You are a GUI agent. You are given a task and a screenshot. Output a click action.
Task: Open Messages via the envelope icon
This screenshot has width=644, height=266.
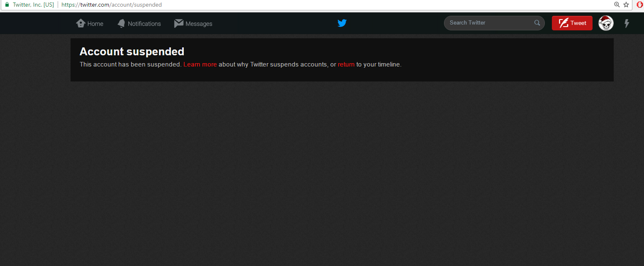click(x=179, y=23)
